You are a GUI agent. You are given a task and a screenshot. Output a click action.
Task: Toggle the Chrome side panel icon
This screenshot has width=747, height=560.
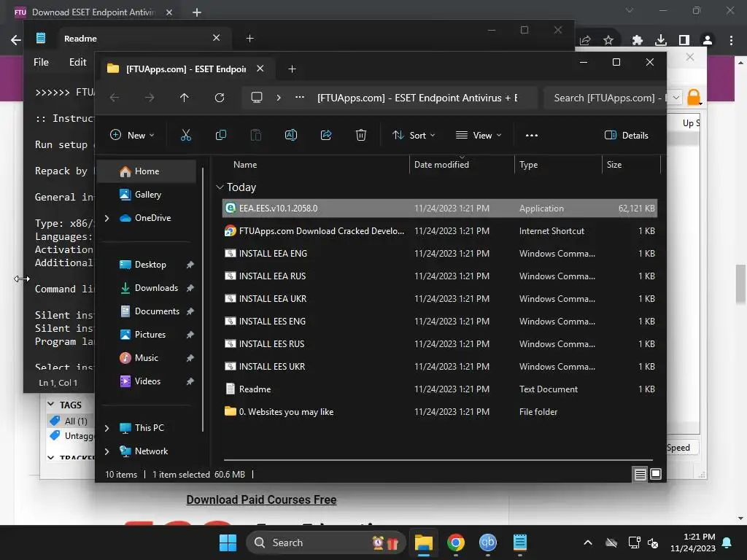(x=684, y=41)
